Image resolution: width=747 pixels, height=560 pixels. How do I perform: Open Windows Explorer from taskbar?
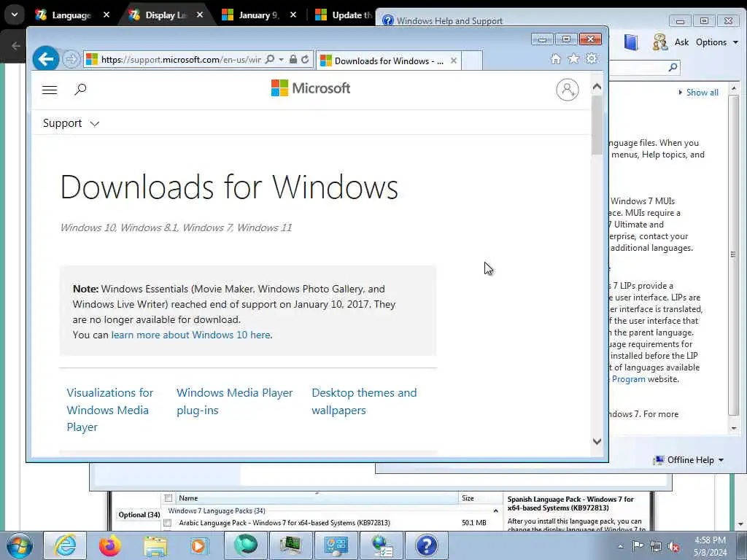click(x=155, y=545)
